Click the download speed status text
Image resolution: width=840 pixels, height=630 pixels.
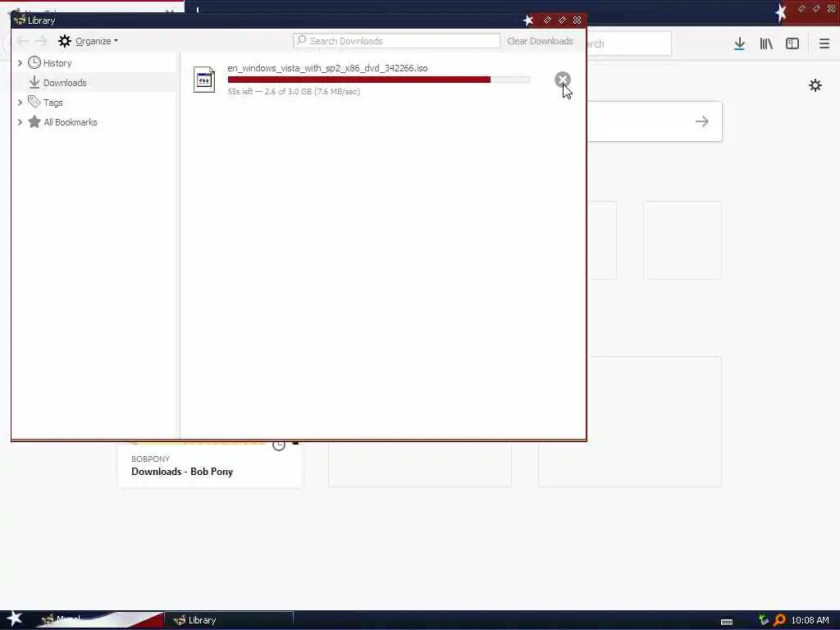pyautogui.click(x=294, y=92)
